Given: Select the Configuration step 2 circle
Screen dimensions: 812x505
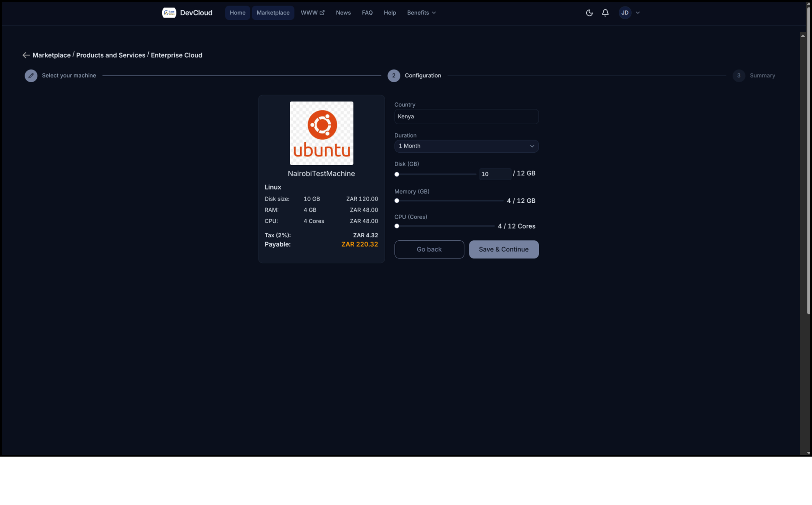Looking at the screenshot, I should [x=393, y=76].
